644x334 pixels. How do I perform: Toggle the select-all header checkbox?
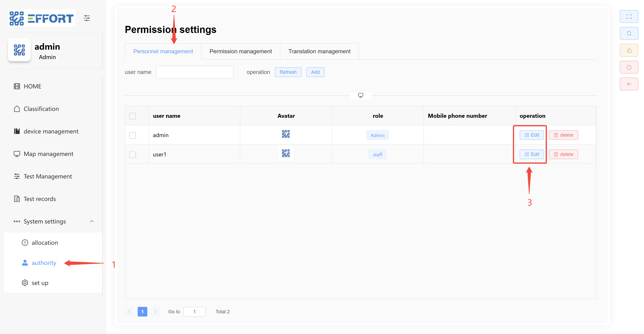point(132,116)
